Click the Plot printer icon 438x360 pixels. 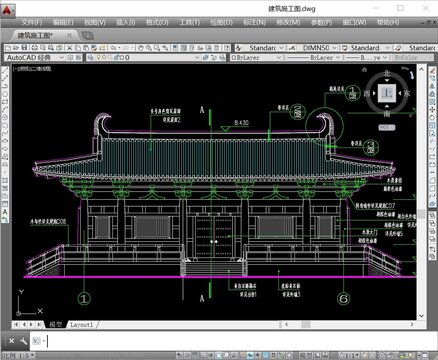point(35,48)
